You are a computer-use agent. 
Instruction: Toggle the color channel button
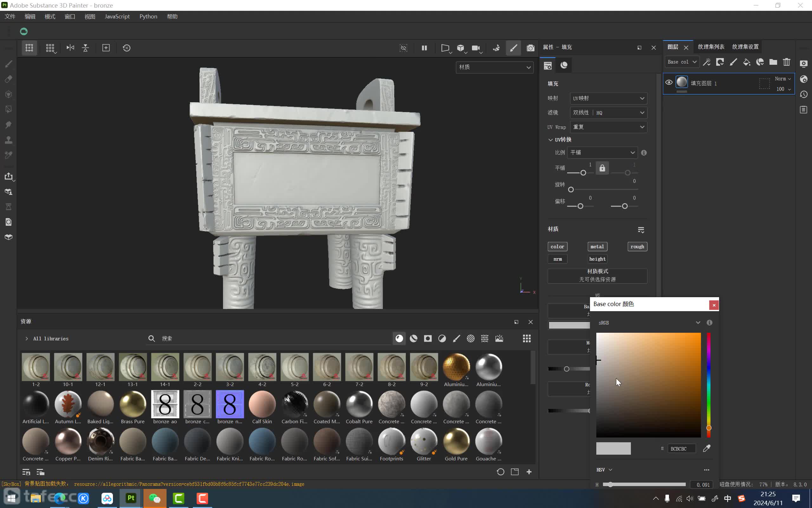[557, 247]
